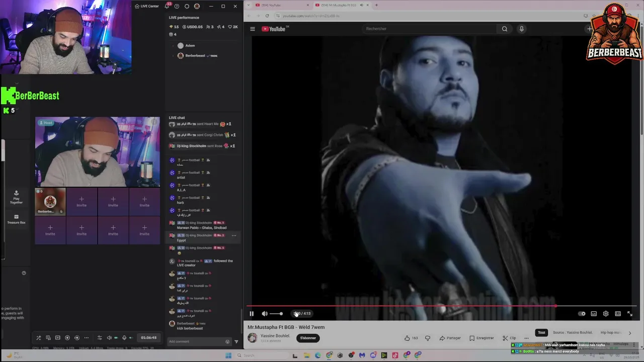Toggle YouTube subtitles button
Viewport: 644px width, 362px height.
(594, 314)
